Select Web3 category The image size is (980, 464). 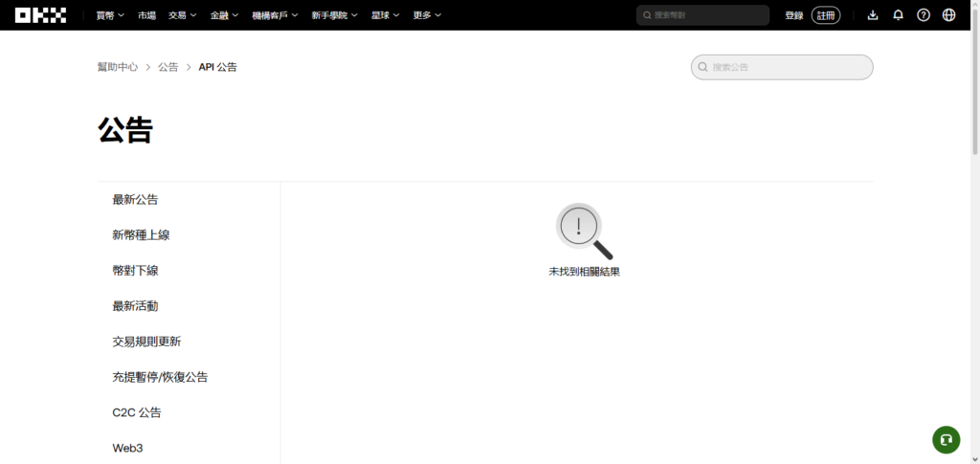127,449
